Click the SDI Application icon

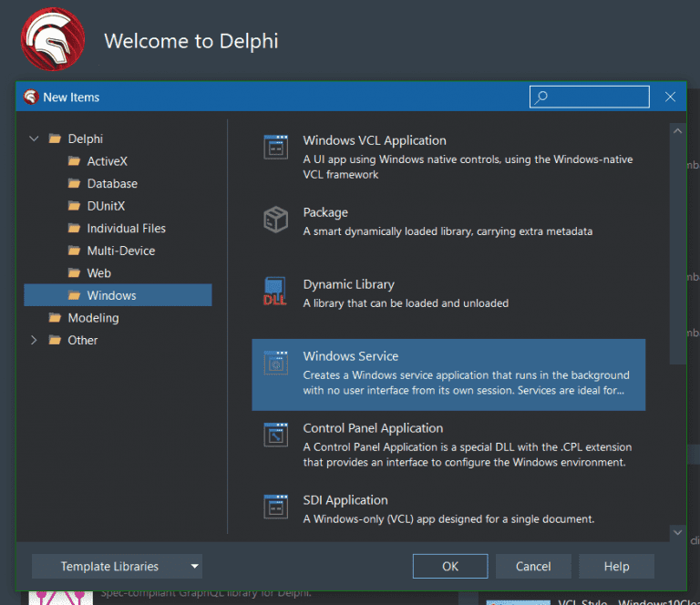point(276,507)
